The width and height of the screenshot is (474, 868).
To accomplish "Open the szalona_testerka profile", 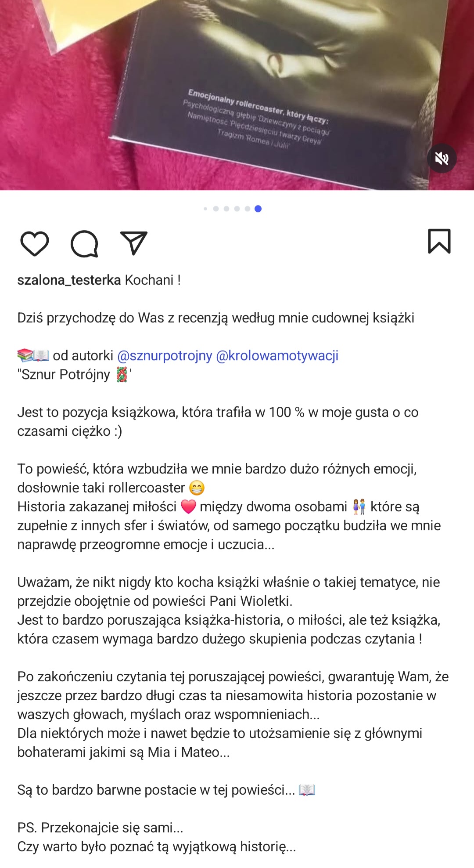I will pos(69,280).
